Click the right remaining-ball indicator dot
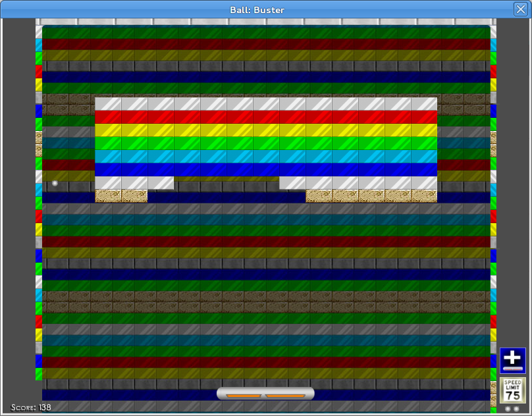This screenshot has width=532, height=416. (x=516, y=409)
